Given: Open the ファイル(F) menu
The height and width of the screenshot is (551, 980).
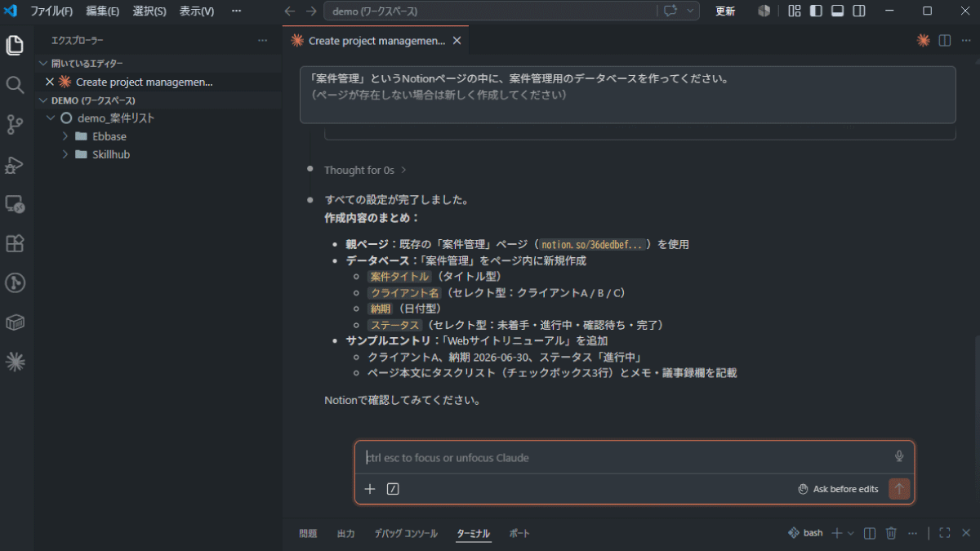Looking at the screenshot, I should pyautogui.click(x=51, y=11).
